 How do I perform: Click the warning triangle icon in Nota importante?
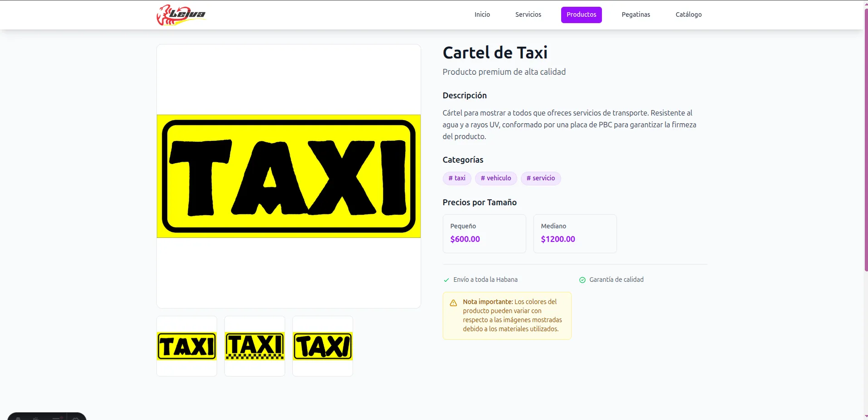point(453,303)
